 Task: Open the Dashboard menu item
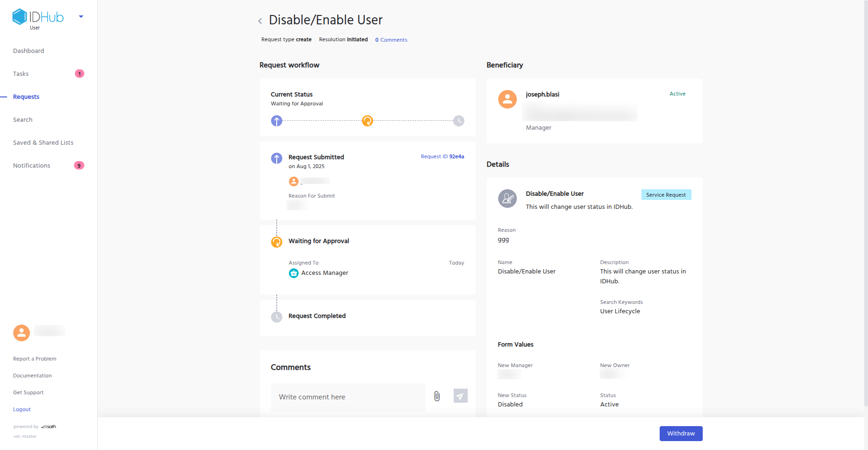pos(29,51)
